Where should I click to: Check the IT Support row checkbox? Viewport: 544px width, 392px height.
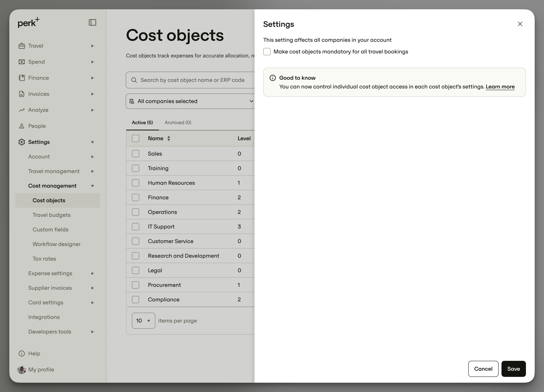(136, 227)
